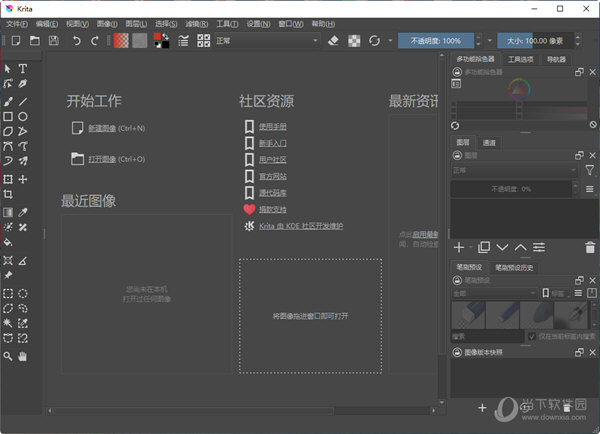Select the Text tool in the toolbox
This screenshot has width=600, height=434.
[x=23, y=69]
